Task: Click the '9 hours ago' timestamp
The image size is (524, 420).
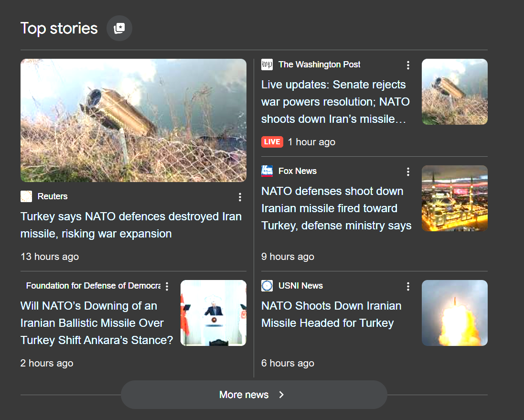Action: [288, 257]
